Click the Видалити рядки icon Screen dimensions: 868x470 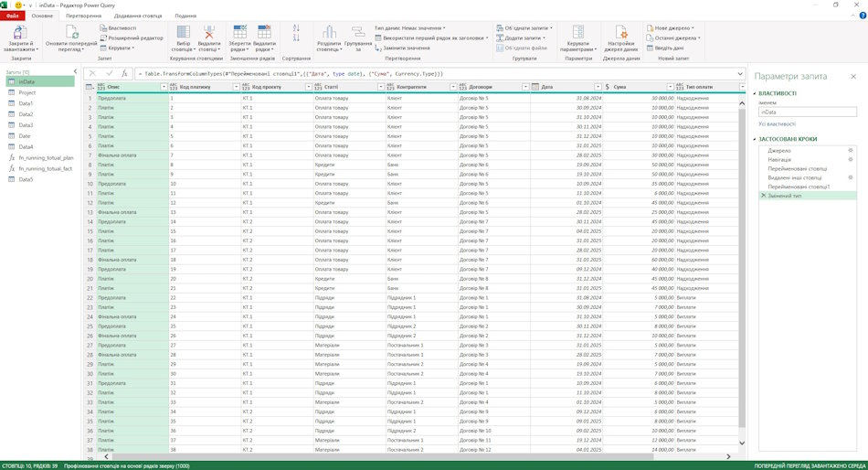point(265,32)
